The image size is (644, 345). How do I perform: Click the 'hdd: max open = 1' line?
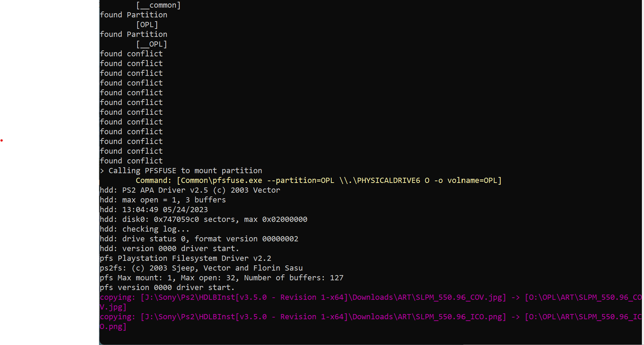pyautogui.click(x=163, y=200)
